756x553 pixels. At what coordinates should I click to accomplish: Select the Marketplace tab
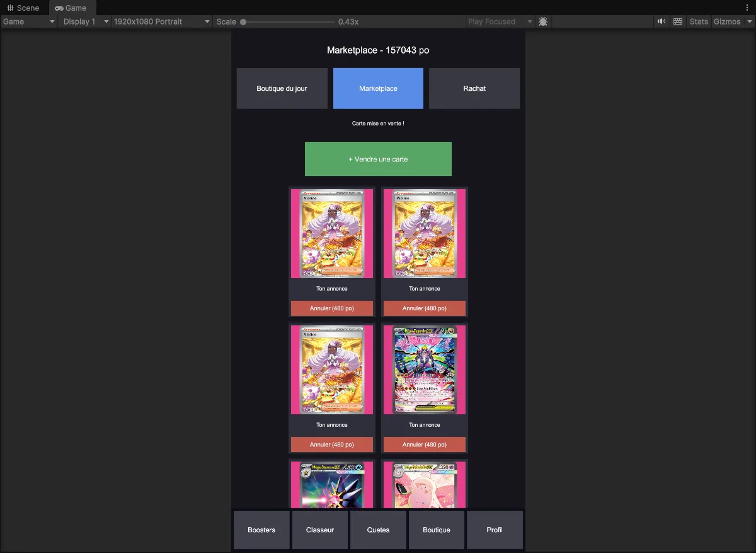pos(378,88)
